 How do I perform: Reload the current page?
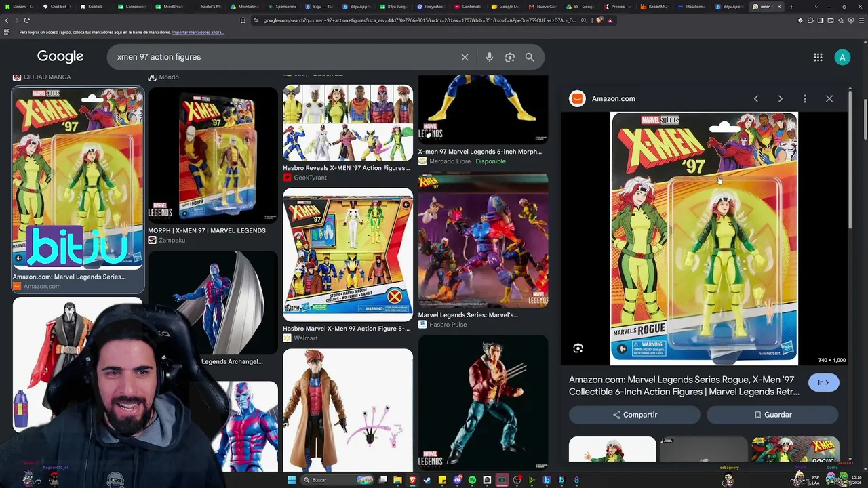(27, 20)
